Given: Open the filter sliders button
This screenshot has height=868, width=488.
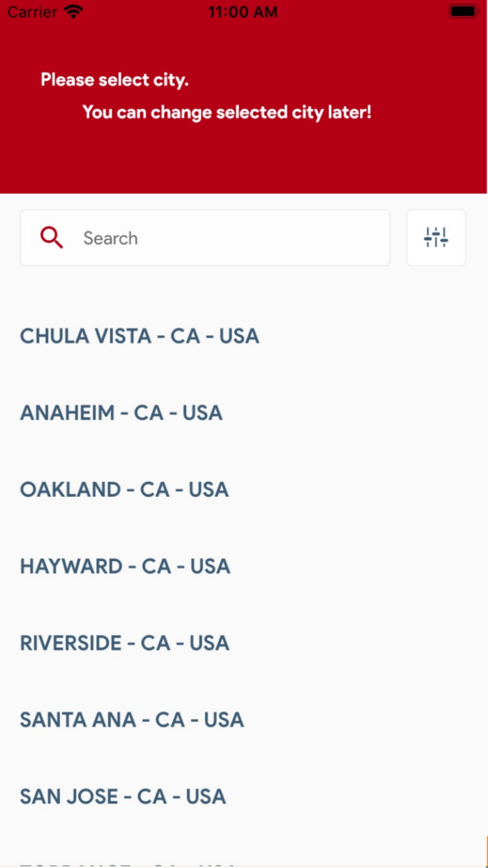Looking at the screenshot, I should (x=436, y=238).
